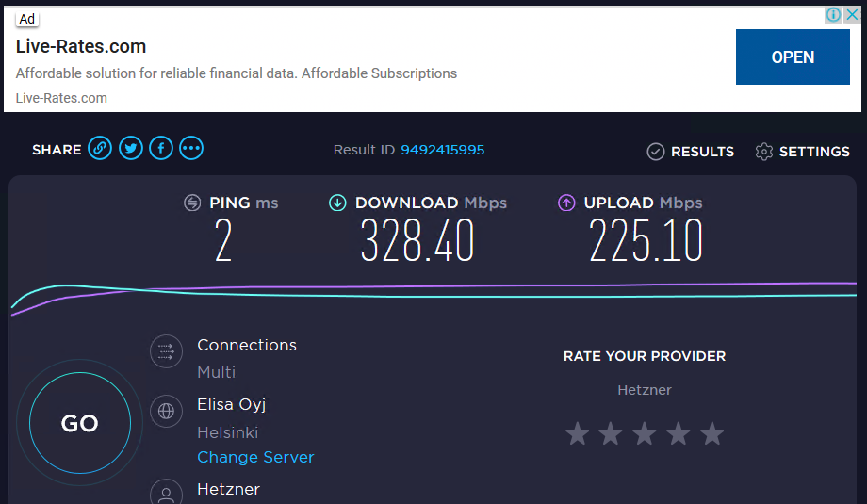Rate Hetzner one star
The height and width of the screenshot is (504, 867).
point(578,433)
